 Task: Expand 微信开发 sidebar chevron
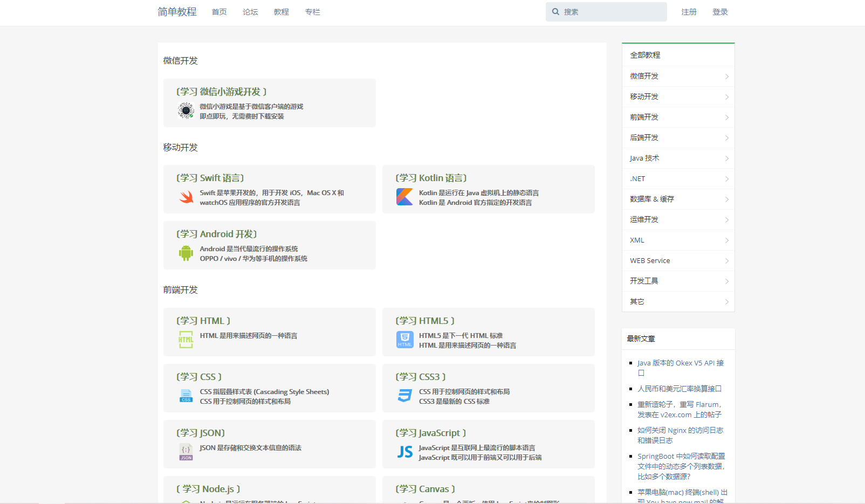point(727,77)
